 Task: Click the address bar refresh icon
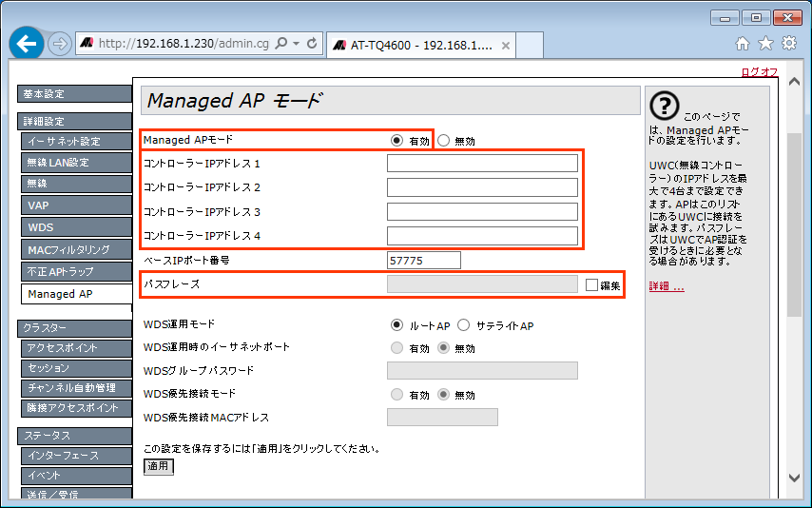(313, 44)
